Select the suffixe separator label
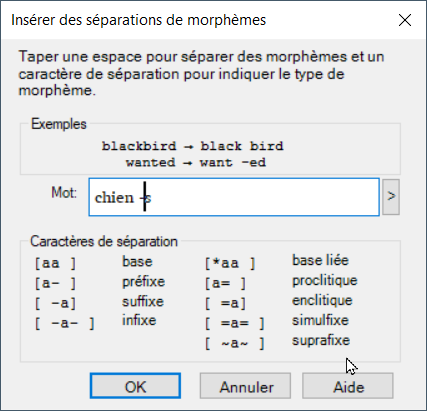The image size is (427, 411). (143, 302)
